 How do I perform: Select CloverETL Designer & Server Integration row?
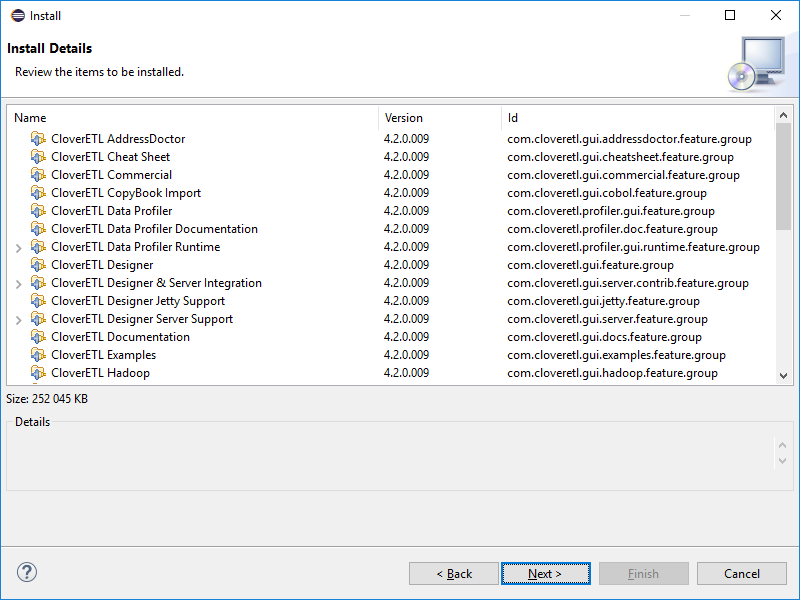point(391,283)
